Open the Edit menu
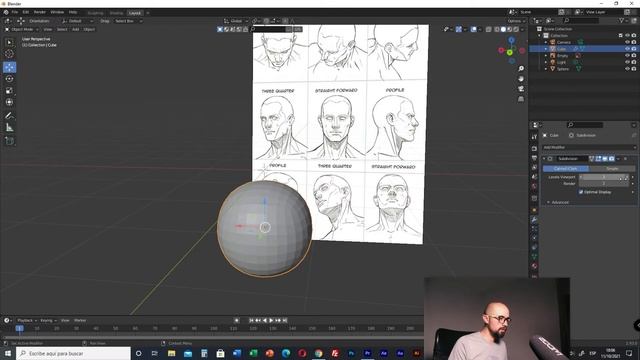Image resolution: width=640 pixels, height=360 pixels. point(26,13)
